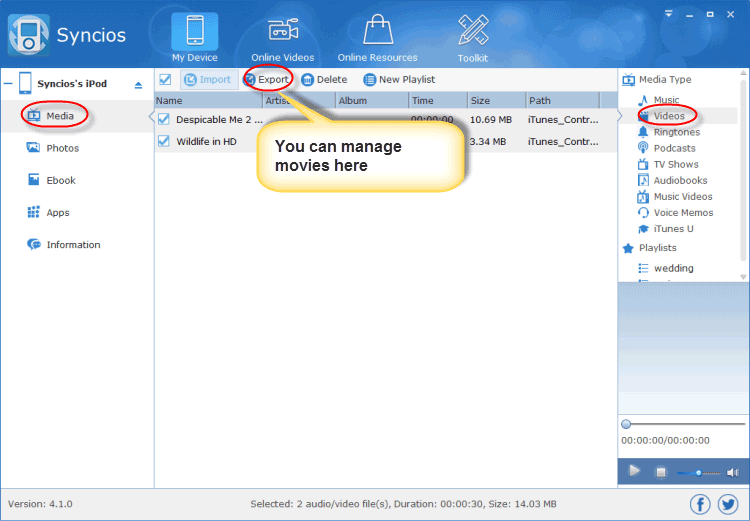Sort by the Name column header
This screenshot has height=521, width=750.
click(x=208, y=100)
